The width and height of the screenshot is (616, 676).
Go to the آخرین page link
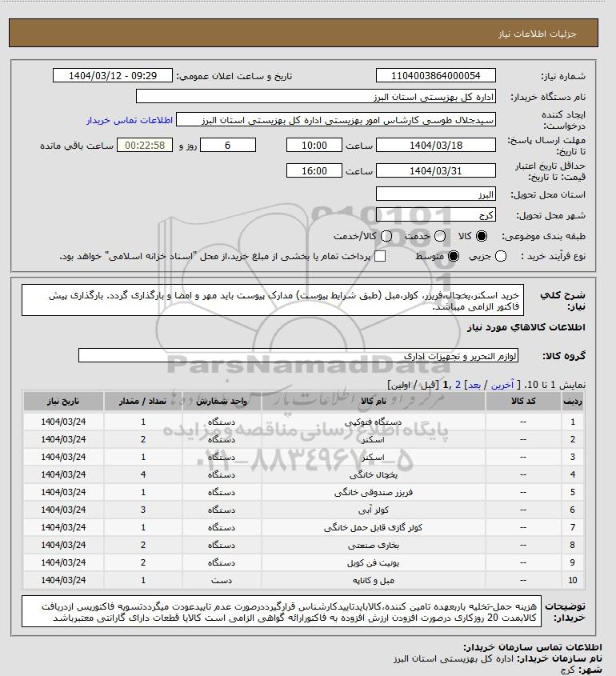502,385
